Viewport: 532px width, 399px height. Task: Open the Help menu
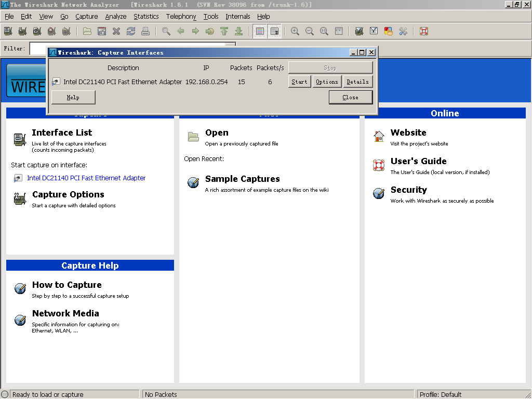pos(263,16)
